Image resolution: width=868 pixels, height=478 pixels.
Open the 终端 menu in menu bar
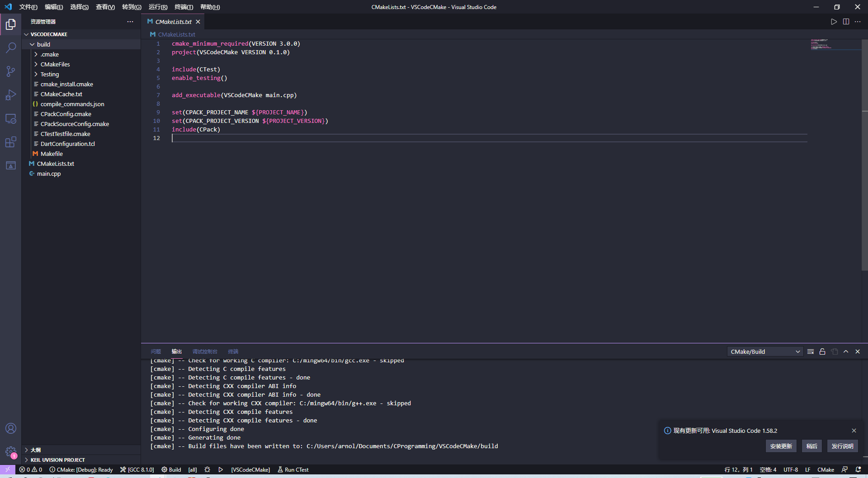(184, 7)
